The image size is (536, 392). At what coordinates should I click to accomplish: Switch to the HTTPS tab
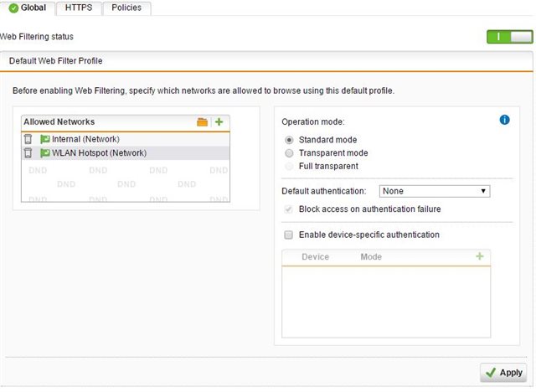(79, 8)
